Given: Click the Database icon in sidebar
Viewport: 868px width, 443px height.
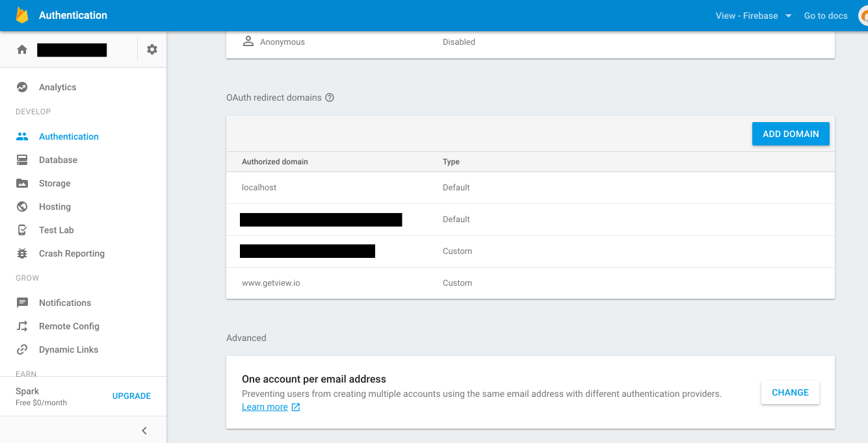Looking at the screenshot, I should (22, 160).
